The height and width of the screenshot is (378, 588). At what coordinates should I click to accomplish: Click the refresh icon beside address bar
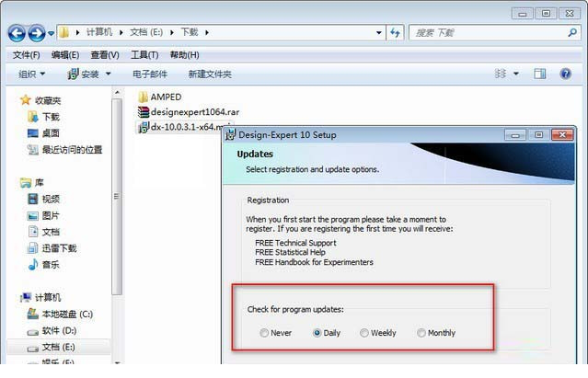[395, 33]
